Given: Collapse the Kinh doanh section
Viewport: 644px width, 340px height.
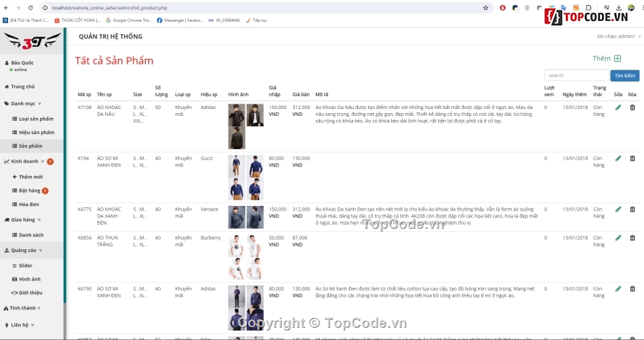Looking at the screenshot, I should point(24,162).
